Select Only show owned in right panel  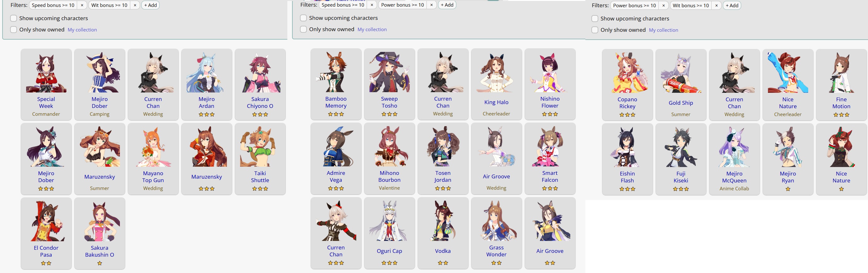pos(595,30)
